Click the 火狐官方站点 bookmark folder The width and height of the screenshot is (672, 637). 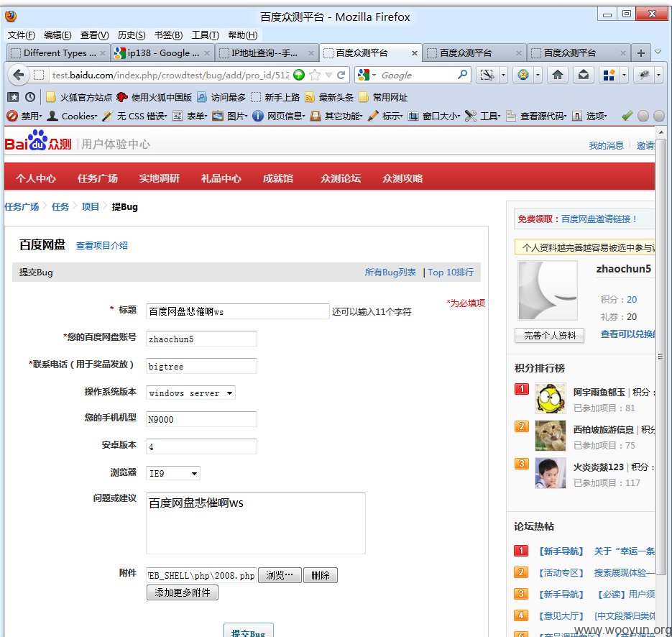79,97
